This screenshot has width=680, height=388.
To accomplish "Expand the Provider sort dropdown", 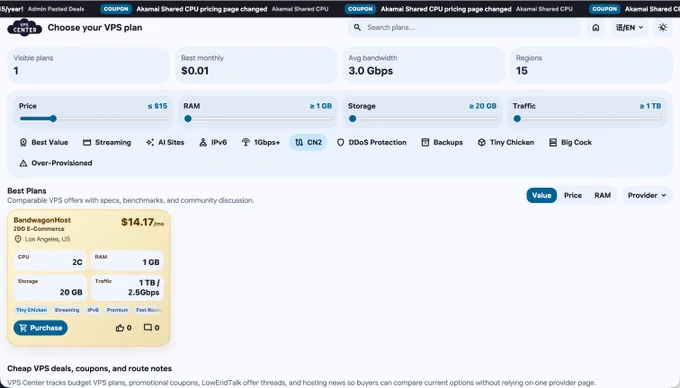I will 647,196.
